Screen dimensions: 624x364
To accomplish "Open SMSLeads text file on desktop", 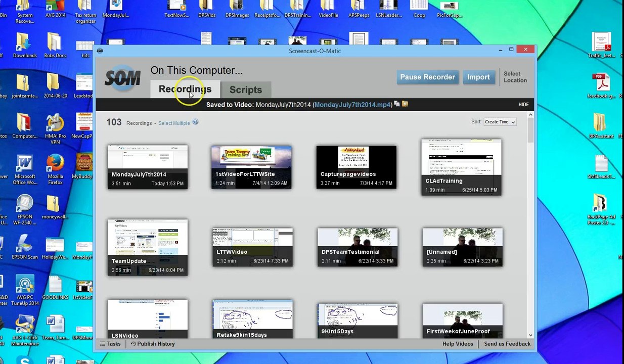I will pos(601,167).
